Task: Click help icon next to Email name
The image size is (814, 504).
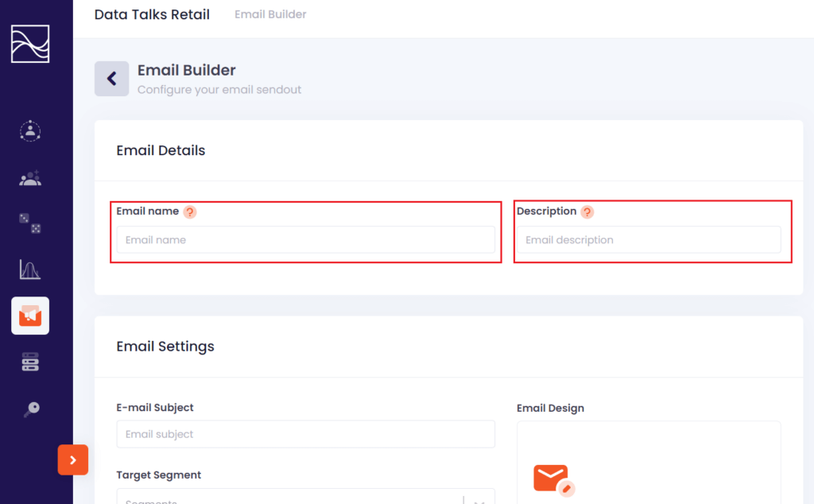Action: pyautogui.click(x=190, y=211)
